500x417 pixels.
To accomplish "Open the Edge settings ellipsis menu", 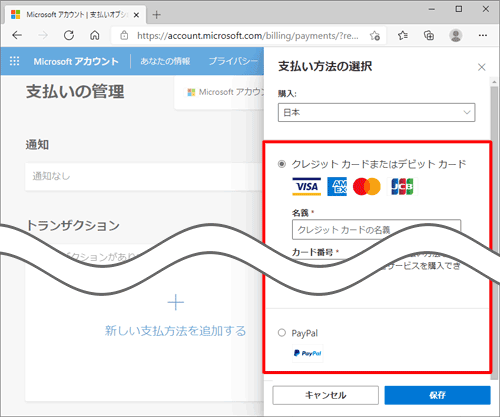I will pos(483,35).
